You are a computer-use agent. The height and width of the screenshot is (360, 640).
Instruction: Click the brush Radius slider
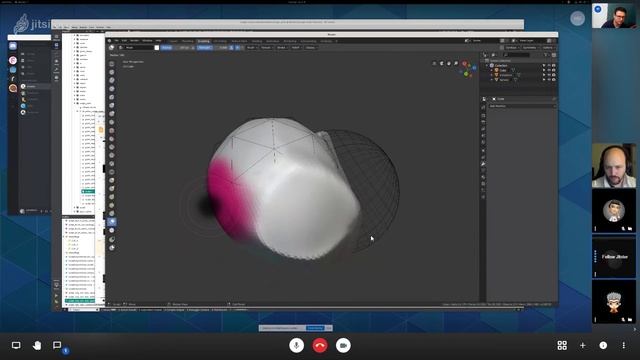pyautogui.click(x=176, y=48)
